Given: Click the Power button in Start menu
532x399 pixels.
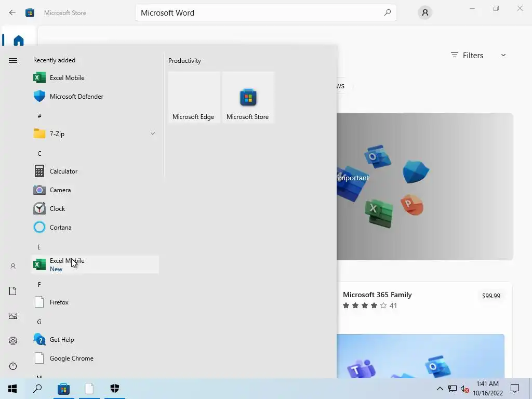Looking at the screenshot, I should tap(13, 366).
